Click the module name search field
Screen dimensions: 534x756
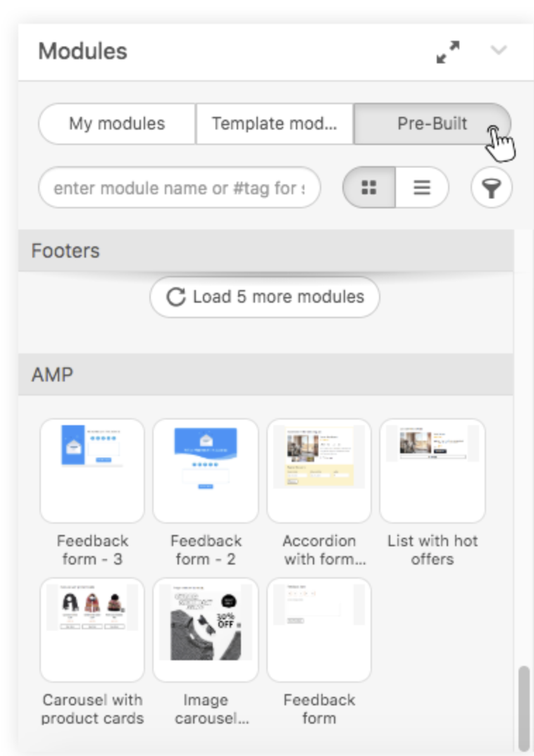180,187
